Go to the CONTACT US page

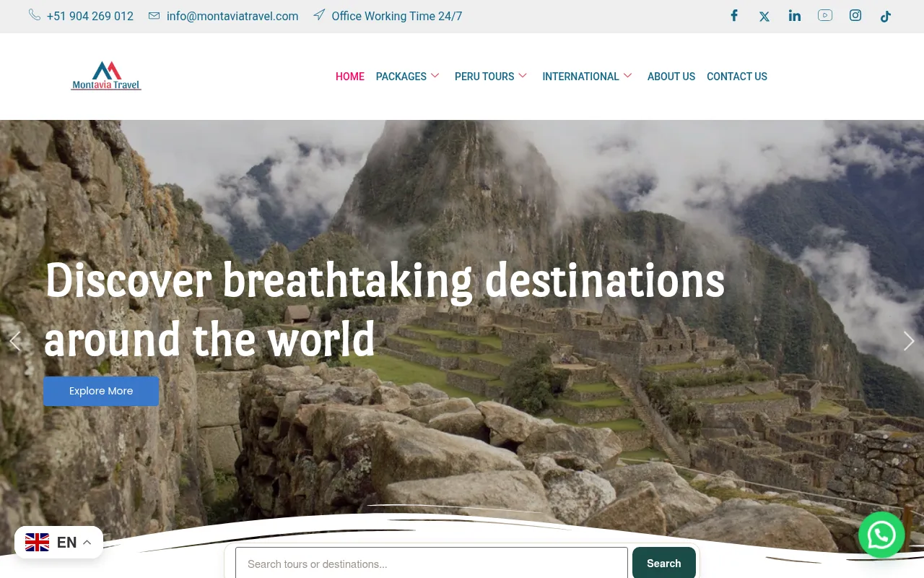737,77
